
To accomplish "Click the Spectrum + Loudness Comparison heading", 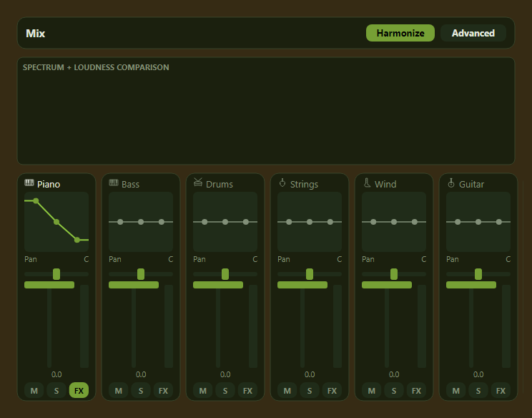I will (x=96, y=67).
